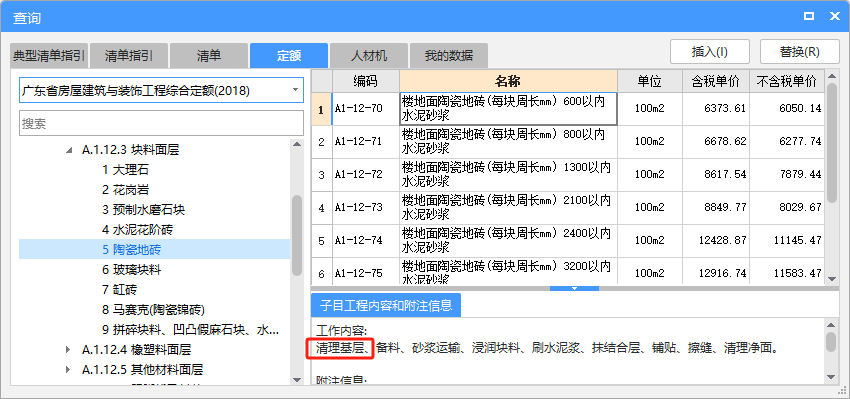Collapse the A.1.12.3 块料面层 node

[68, 150]
